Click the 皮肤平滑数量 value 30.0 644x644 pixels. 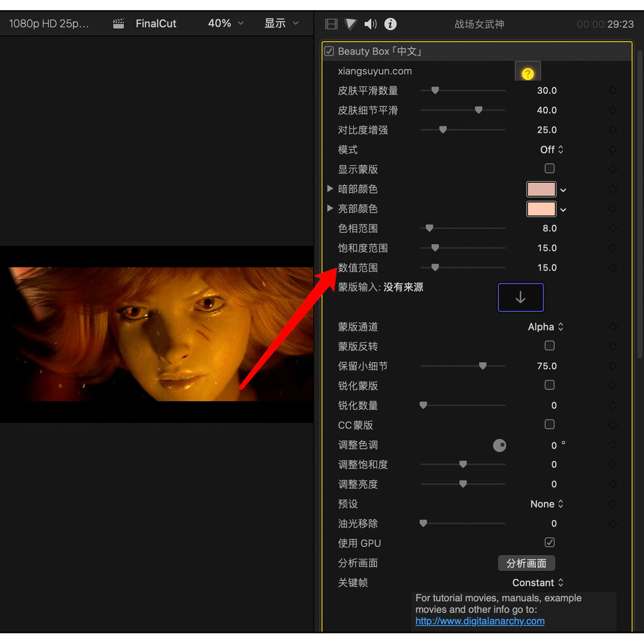pos(547,91)
